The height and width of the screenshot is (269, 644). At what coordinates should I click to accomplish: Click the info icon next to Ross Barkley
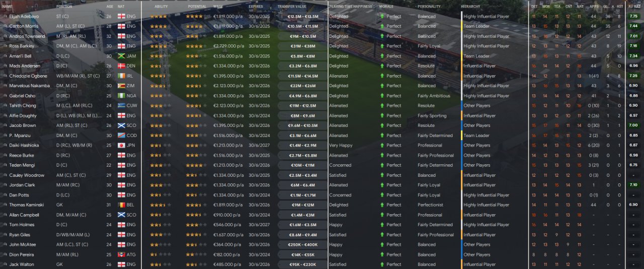pos(5,46)
